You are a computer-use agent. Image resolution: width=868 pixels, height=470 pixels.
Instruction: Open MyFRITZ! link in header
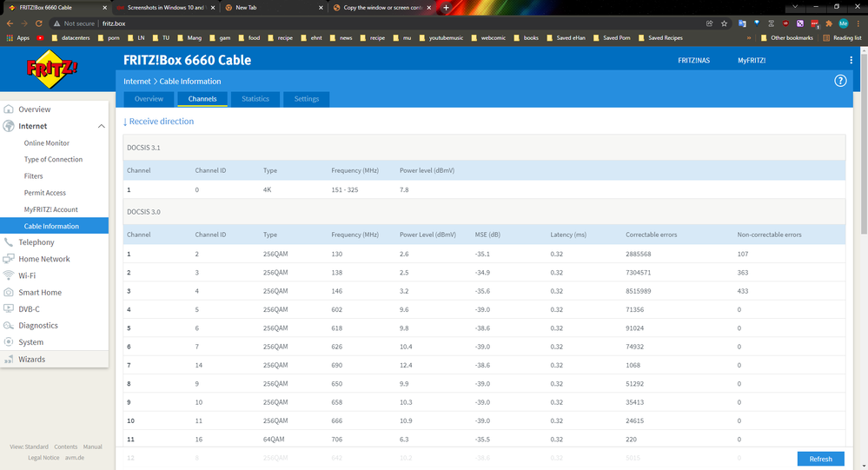coord(752,60)
